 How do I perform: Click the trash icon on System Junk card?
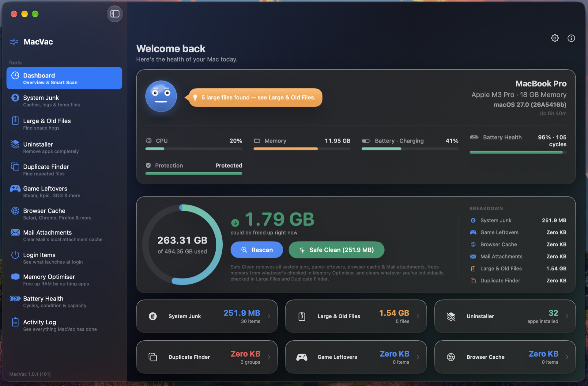coord(153,316)
